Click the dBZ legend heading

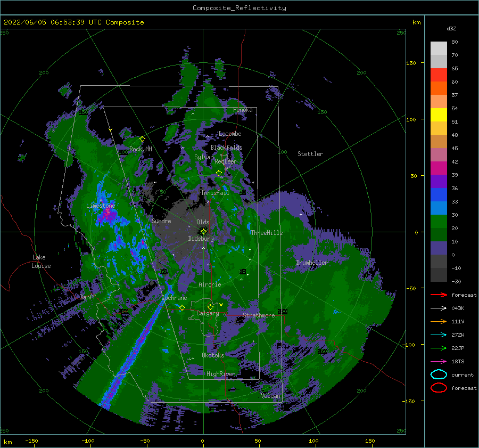click(451, 28)
